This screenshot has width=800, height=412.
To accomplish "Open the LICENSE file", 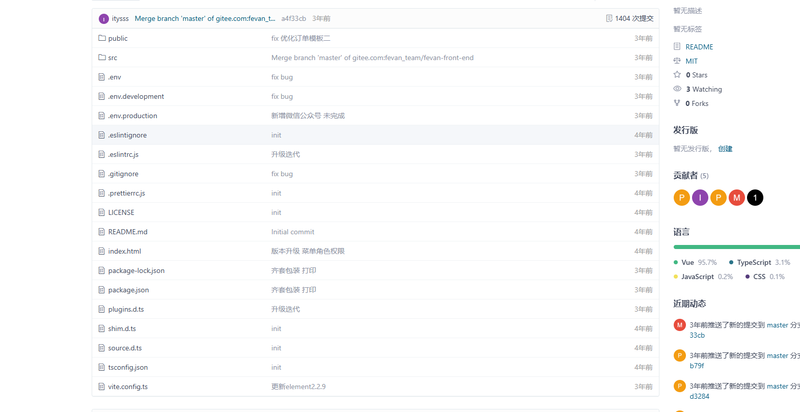I will click(121, 212).
